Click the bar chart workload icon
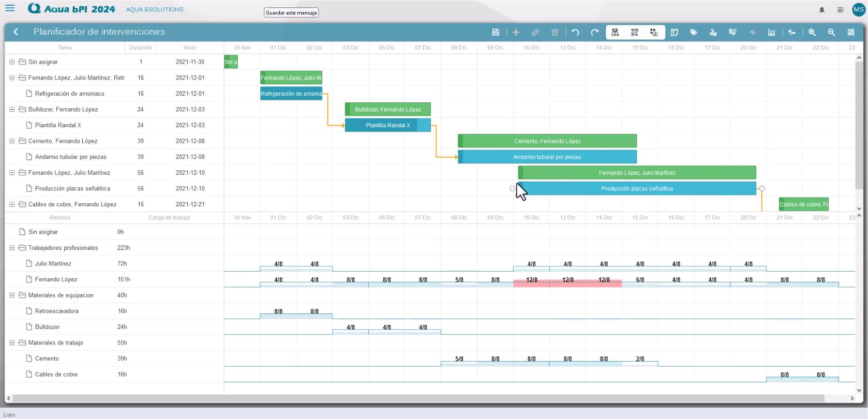 (771, 32)
